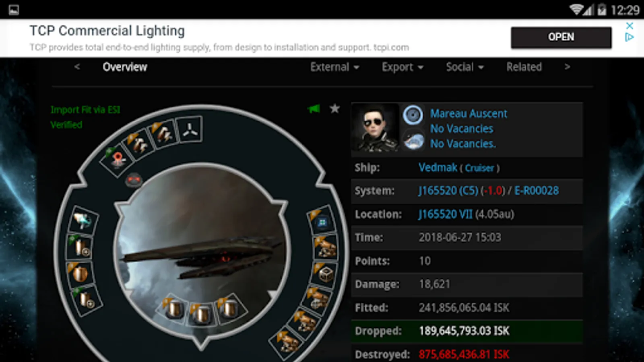Switch to the Overview tab
644x362 pixels.
point(125,67)
